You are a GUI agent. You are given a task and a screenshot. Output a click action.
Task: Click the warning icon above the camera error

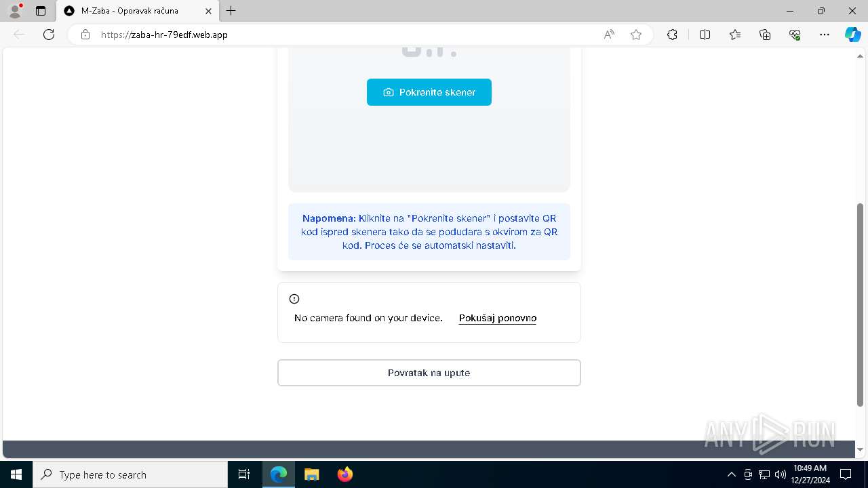[x=294, y=299]
